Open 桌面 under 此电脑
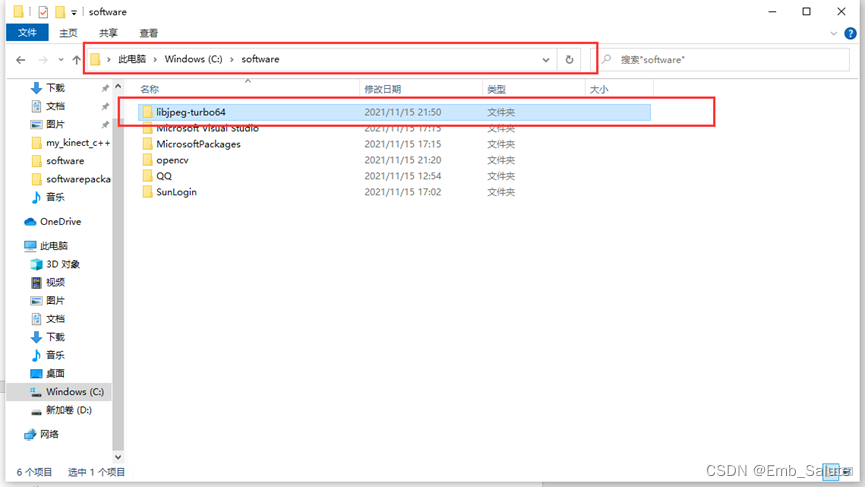The image size is (865, 487). click(x=55, y=373)
